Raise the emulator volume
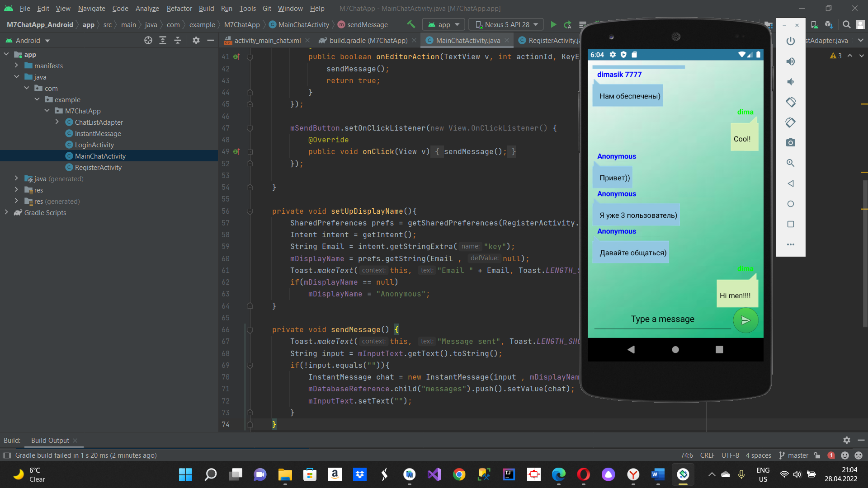The image size is (868, 488). [x=791, y=61]
